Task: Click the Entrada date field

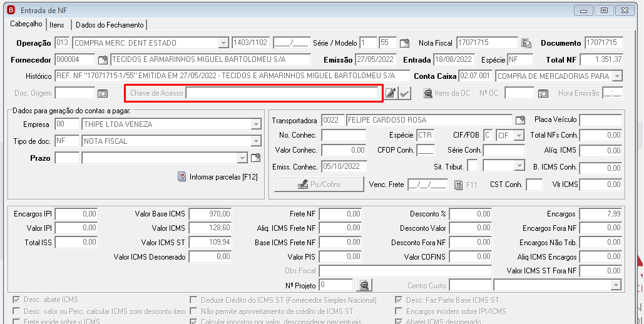Action: tap(454, 59)
